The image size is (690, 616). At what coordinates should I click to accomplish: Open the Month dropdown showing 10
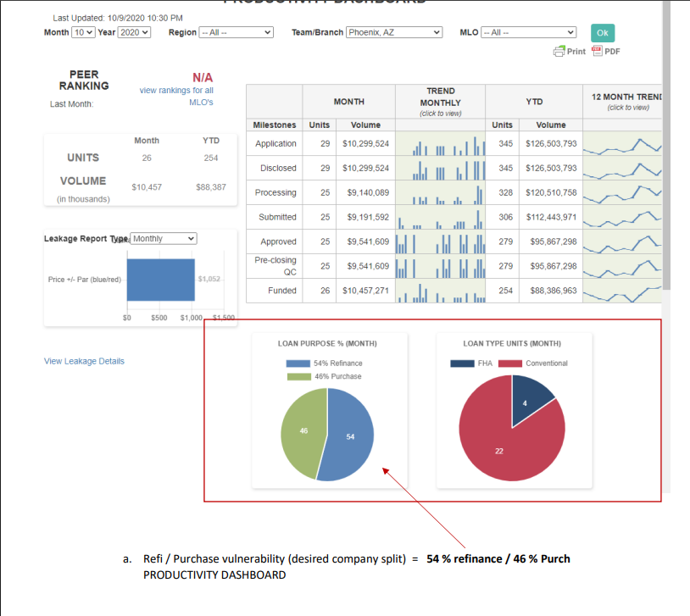[83, 32]
